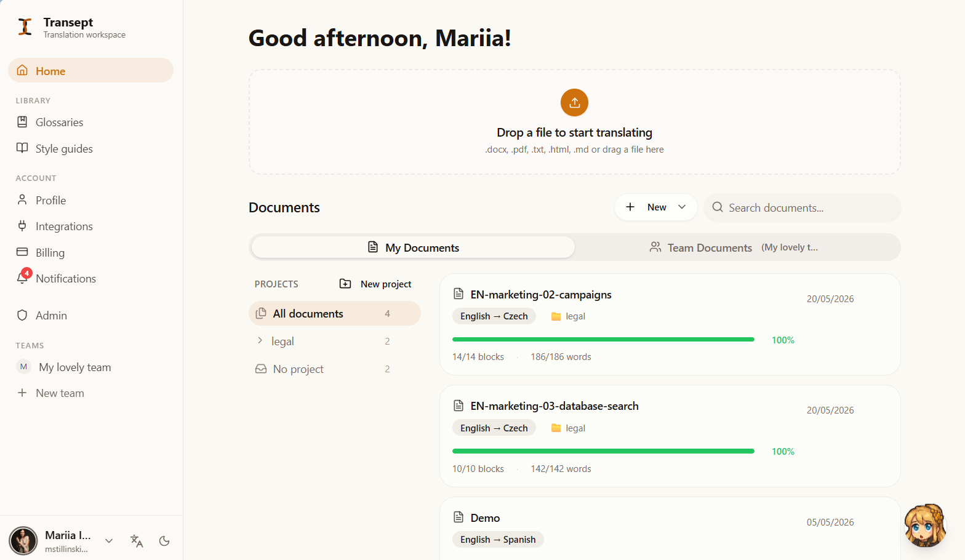Click the All documents stack icon

[261, 313]
